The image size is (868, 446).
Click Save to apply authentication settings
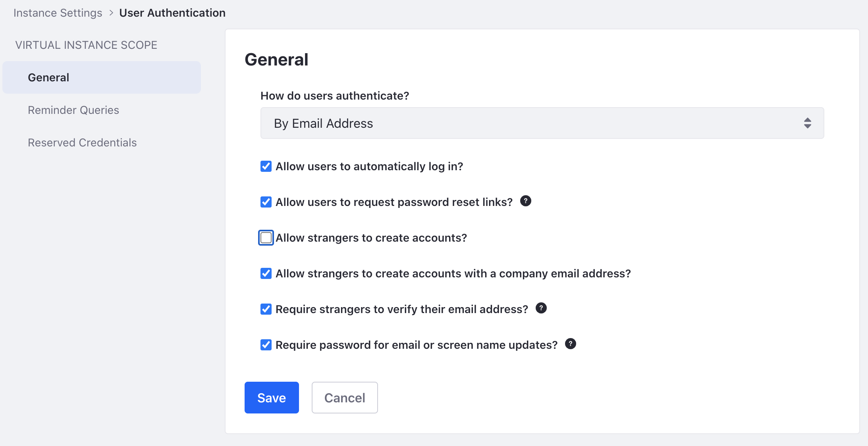pyautogui.click(x=272, y=398)
